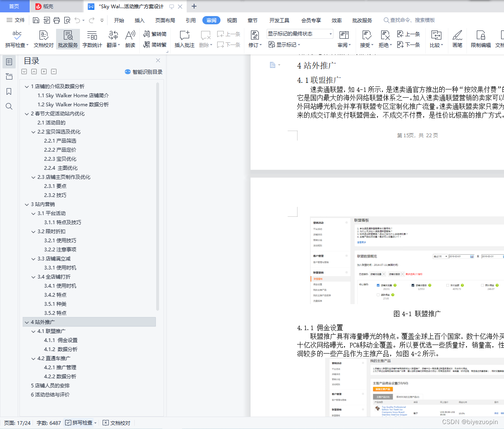Toggle 店铺访客数 checkbox in embedded screenshot
Screen dimensions: 504x429
413,285
